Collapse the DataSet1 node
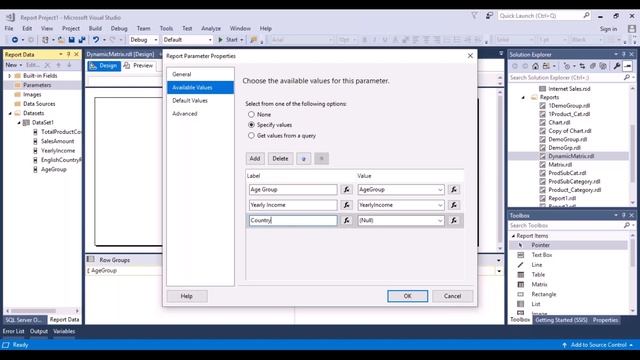The width and height of the screenshot is (640, 360). [x=19, y=122]
